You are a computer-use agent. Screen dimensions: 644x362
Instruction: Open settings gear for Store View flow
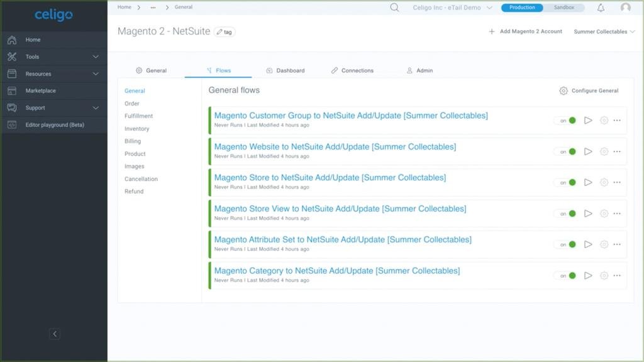[604, 214]
